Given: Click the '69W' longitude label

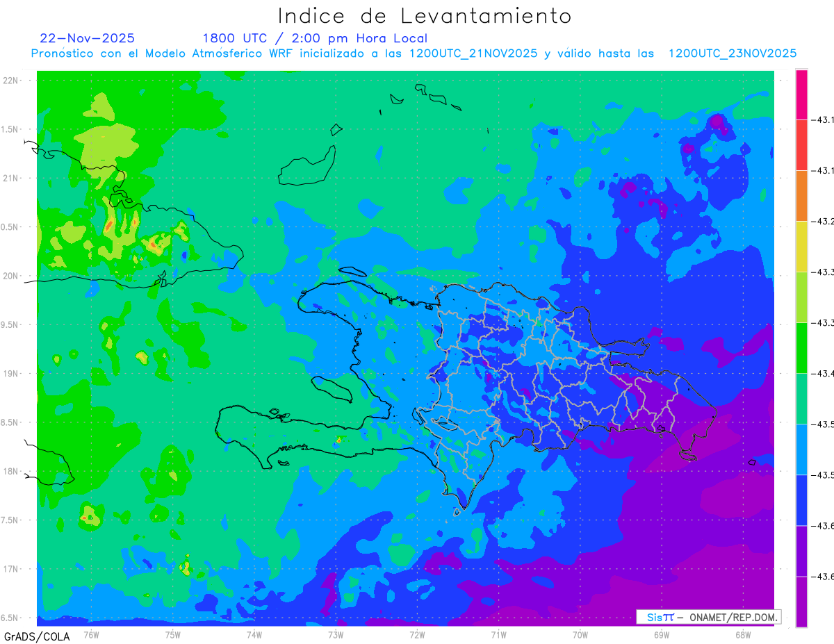Looking at the screenshot, I should (662, 634).
